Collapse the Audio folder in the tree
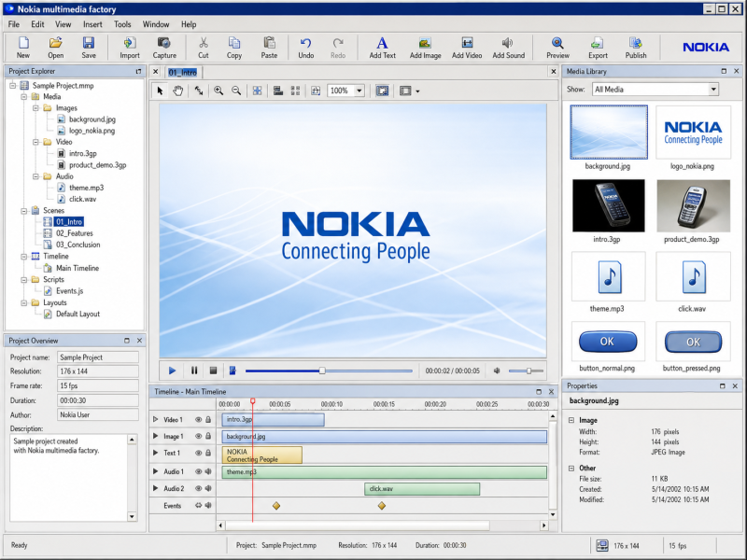This screenshot has height=560, width=747. click(35, 176)
